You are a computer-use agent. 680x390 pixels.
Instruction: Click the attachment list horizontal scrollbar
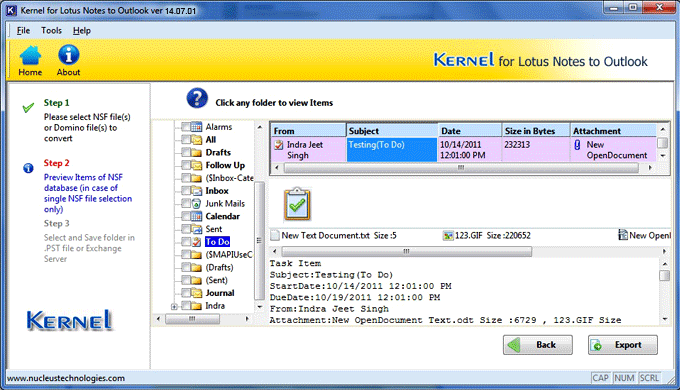[406, 251]
